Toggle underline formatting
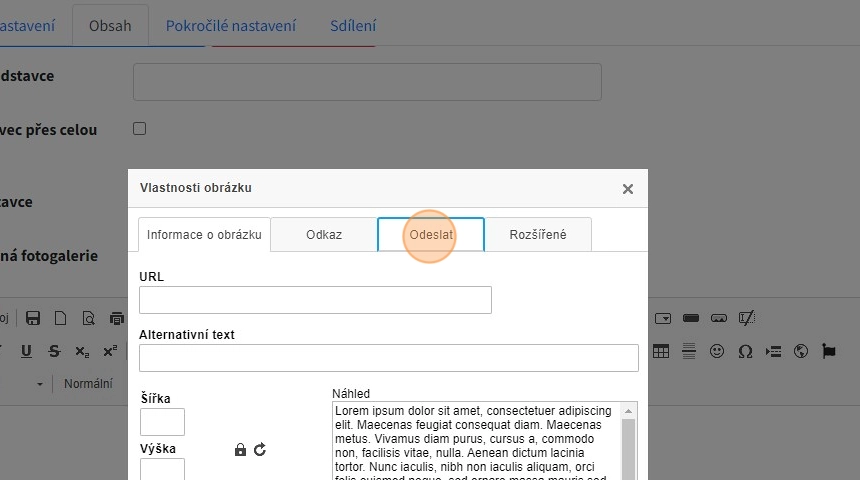The height and width of the screenshot is (480, 860). pyautogui.click(x=26, y=351)
